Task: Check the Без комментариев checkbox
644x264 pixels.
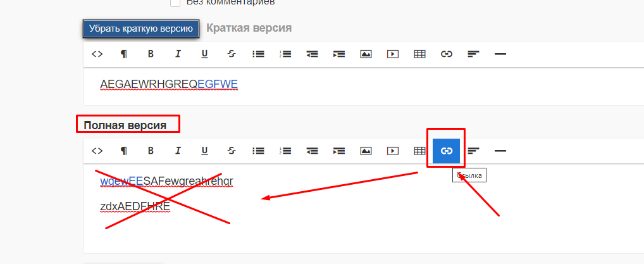Action: point(175,3)
